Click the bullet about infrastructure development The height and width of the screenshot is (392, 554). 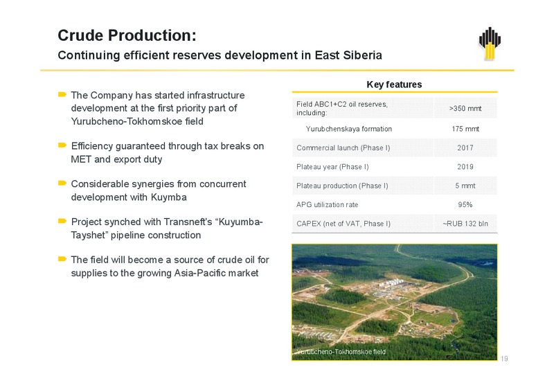tap(158, 108)
